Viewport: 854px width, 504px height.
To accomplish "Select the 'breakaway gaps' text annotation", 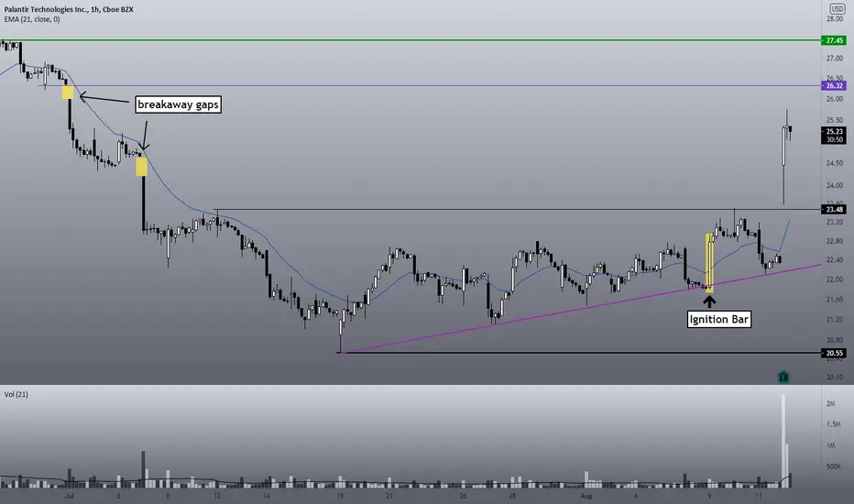I will point(178,104).
